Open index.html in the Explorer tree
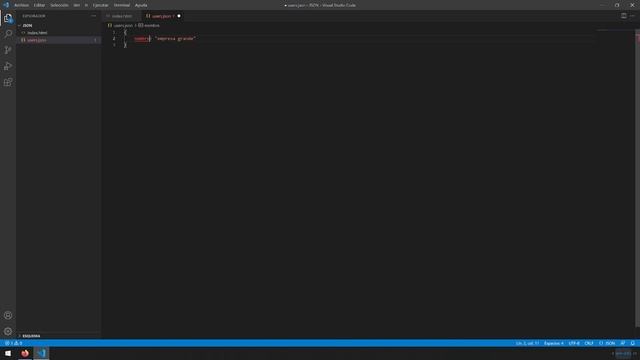640x360 pixels. pyautogui.click(x=37, y=33)
